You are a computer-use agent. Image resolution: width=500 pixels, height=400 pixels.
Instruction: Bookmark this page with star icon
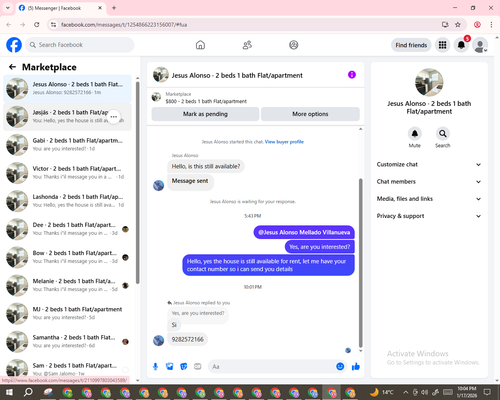458,25
